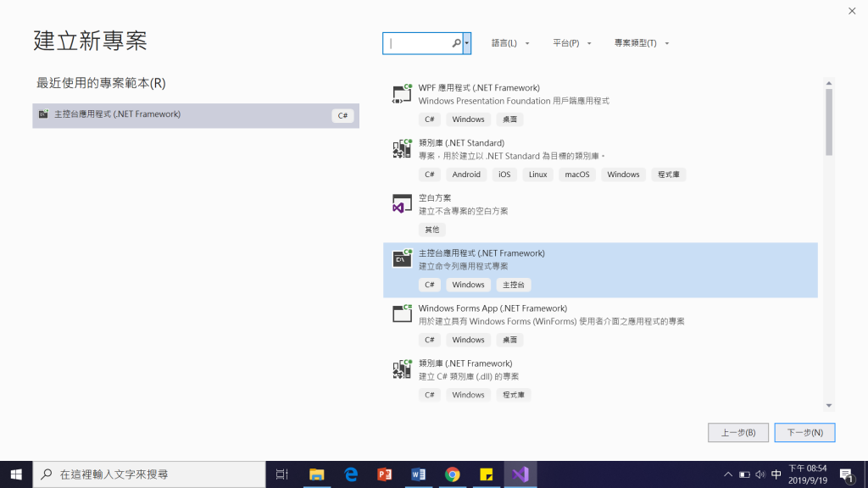The image size is (868, 488).
Task: Open File Explorer from the taskbar
Action: [x=317, y=474]
